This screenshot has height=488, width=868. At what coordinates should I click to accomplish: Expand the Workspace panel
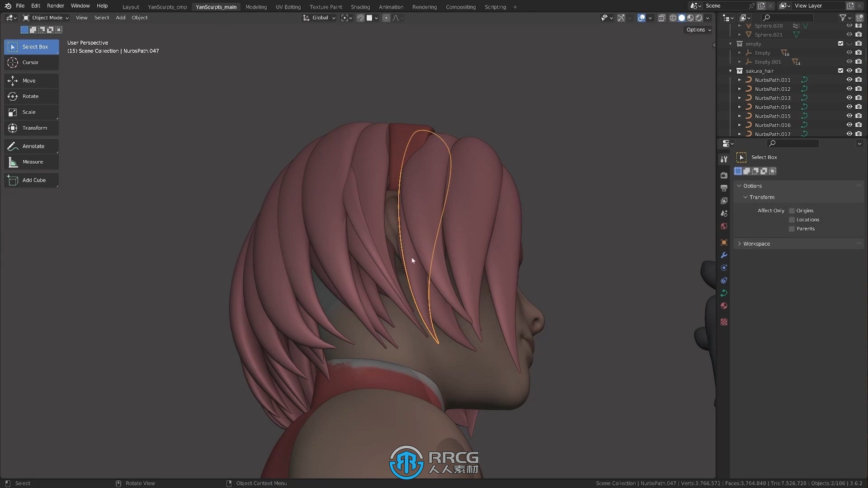pyautogui.click(x=739, y=244)
